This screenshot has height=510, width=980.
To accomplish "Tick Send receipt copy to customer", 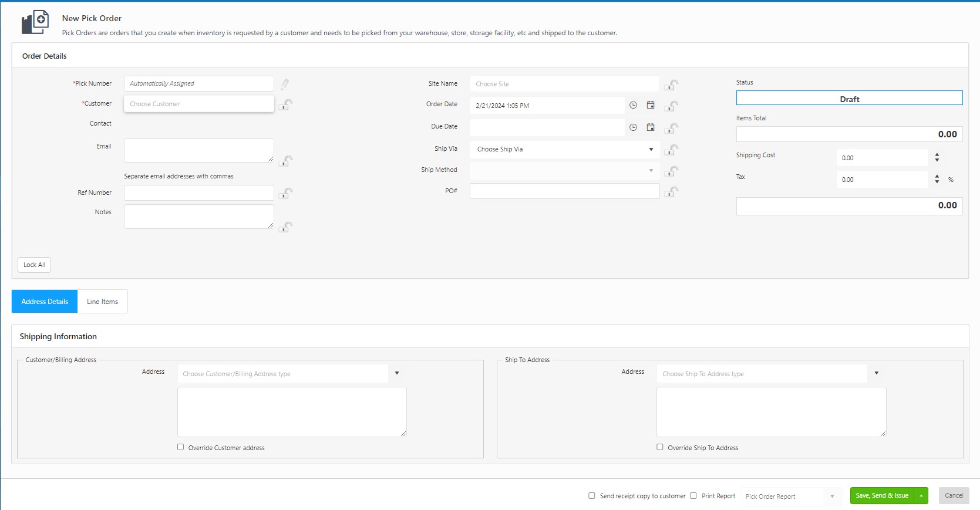I will (592, 495).
